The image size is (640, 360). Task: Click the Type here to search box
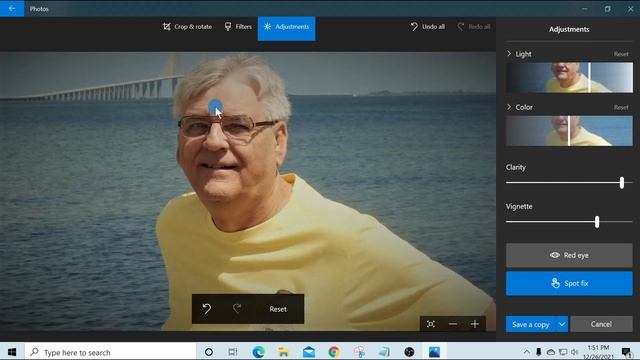click(110, 352)
